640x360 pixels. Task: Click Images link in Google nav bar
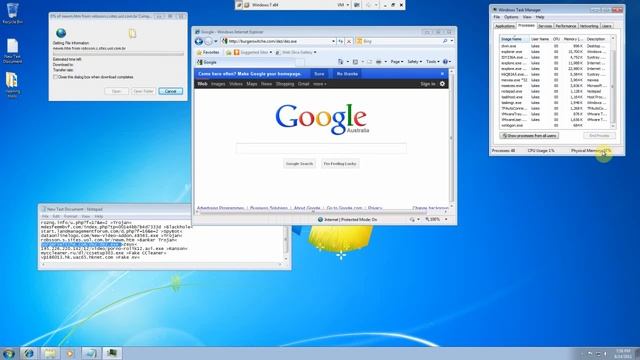218,84
